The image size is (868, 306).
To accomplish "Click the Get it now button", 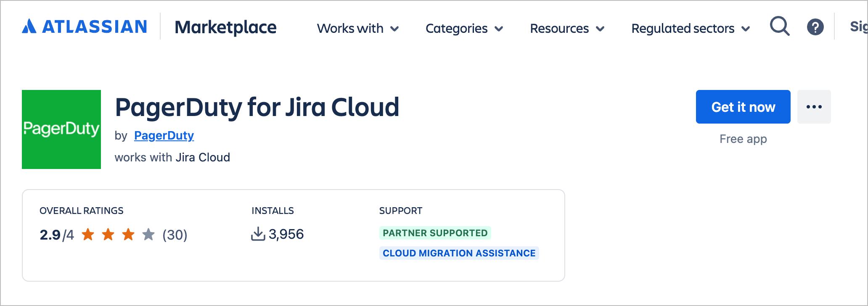I will [x=743, y=107].
